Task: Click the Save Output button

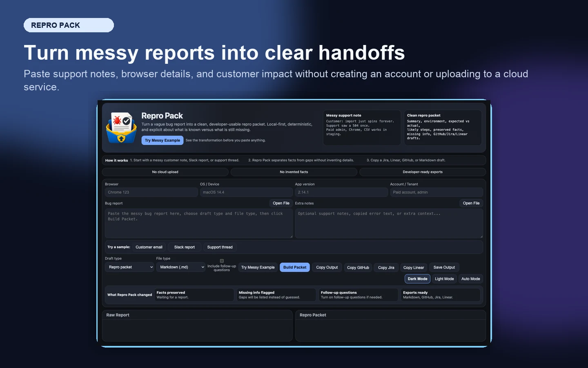Action: 444,267
